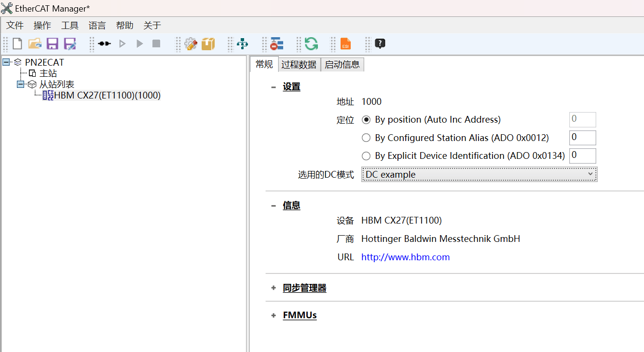Click device name HBM CX27(ET1100) in 信息

(x=401, y=221)
